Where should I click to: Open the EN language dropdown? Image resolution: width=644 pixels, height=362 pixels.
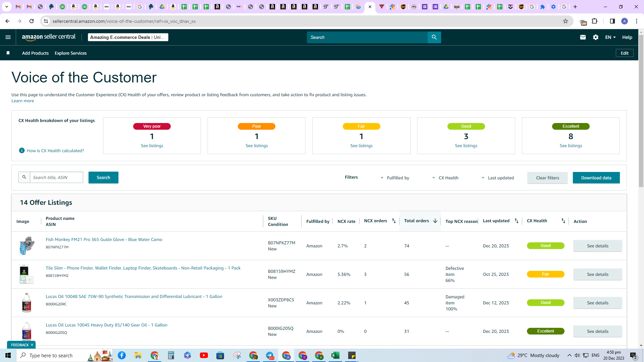tap(610, 37)
